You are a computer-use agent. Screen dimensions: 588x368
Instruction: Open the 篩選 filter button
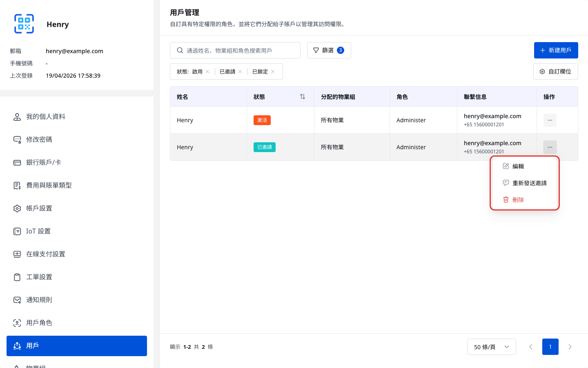tap(329, 50)
